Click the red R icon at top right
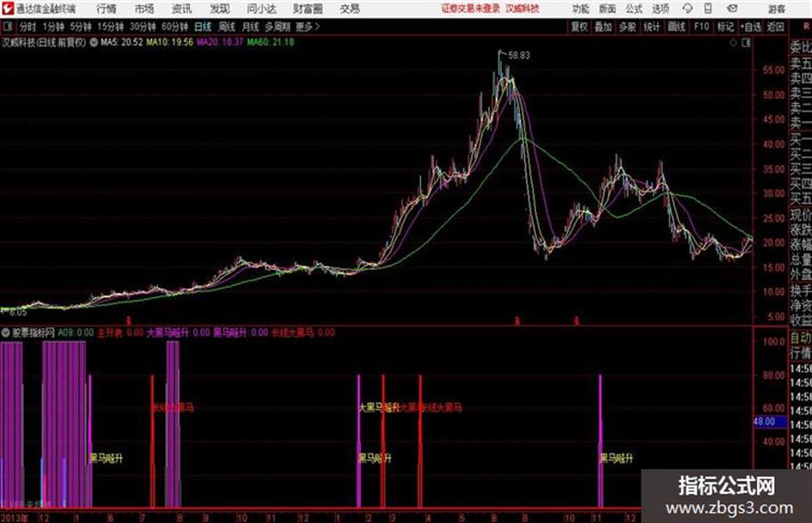Viewport: 812px width, 523px height. click(x=806, y=26)
